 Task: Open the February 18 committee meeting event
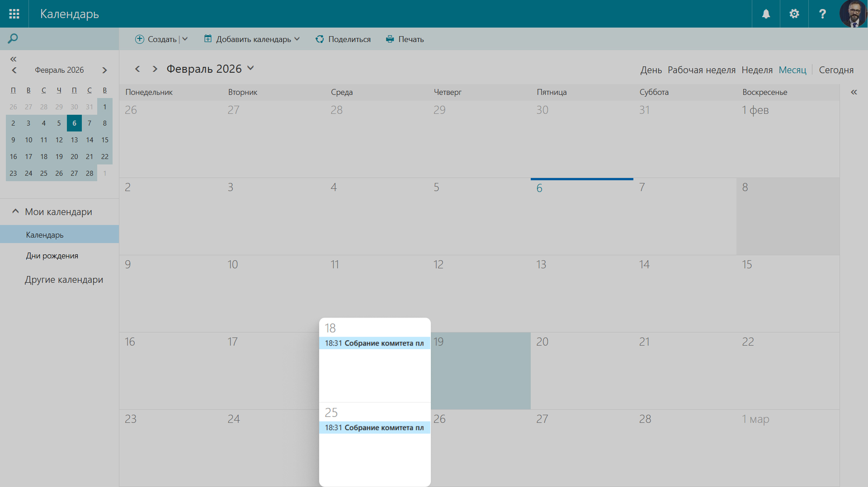[x=374, y=343]
